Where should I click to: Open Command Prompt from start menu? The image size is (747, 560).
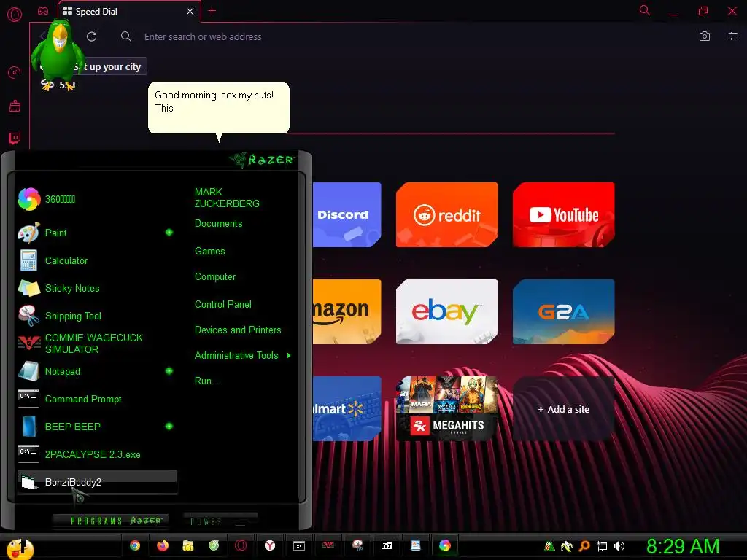click(x=97, y=399)
